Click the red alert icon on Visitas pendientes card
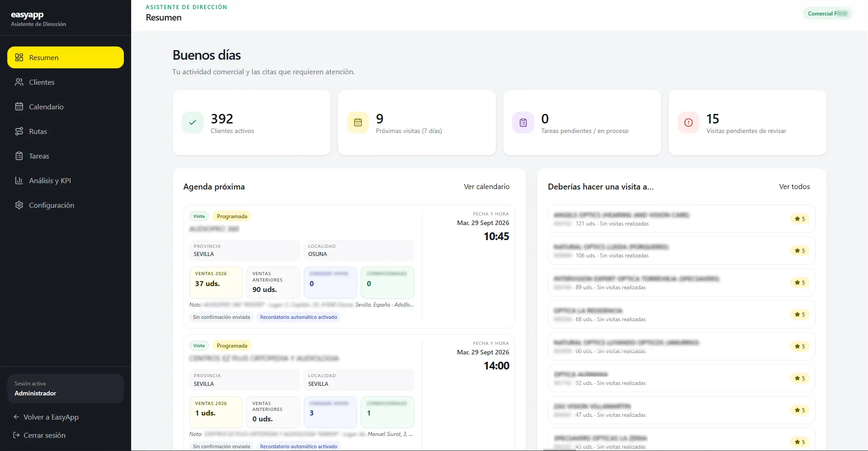This screenshot has width=868, height=451. tap(689, 123)
